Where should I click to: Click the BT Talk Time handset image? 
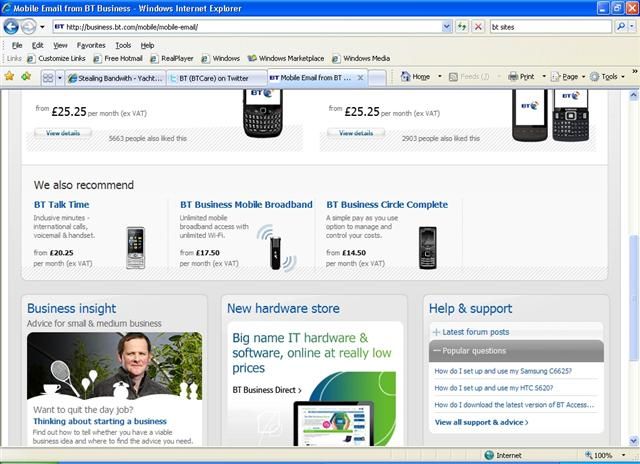point(136,248)
